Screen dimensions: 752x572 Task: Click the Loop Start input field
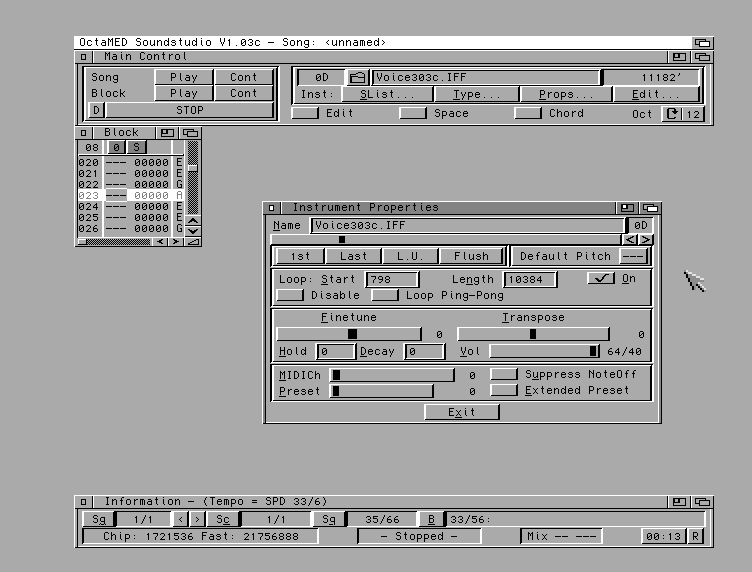[x=392, y=279]
